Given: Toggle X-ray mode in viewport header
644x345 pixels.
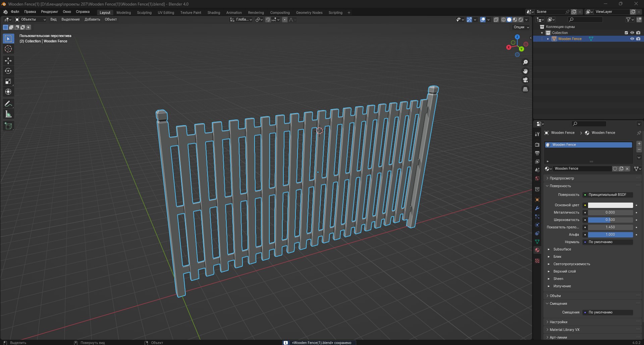Looking at the screenshot, I should click(496, 20).
